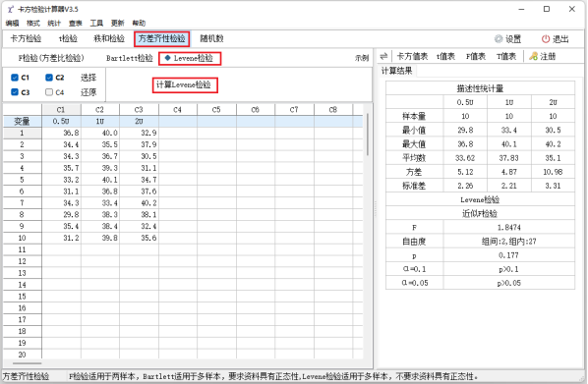Uncheck the C2 column checkbox
588x384 pixels.
pyautogui.click(x=49, y=78)
